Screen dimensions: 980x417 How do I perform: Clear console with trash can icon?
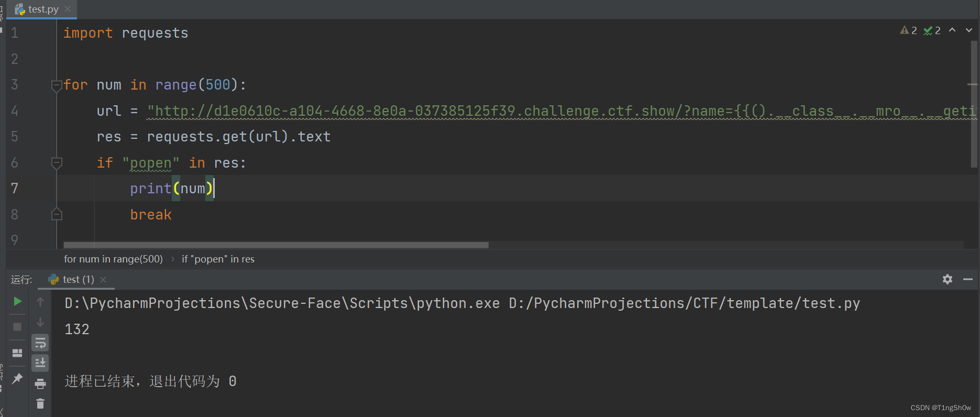(40, 403)
